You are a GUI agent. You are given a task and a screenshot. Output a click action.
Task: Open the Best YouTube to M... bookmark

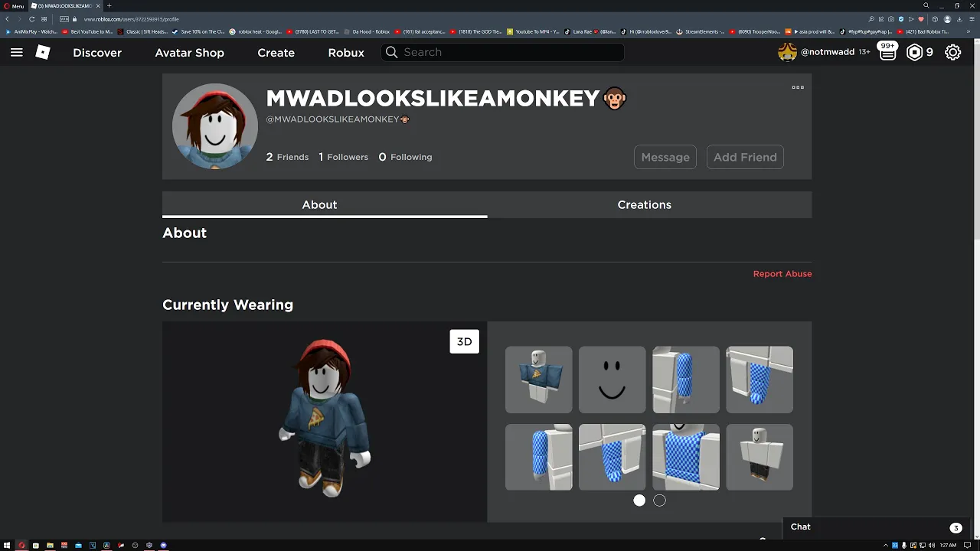pos(87,32)
